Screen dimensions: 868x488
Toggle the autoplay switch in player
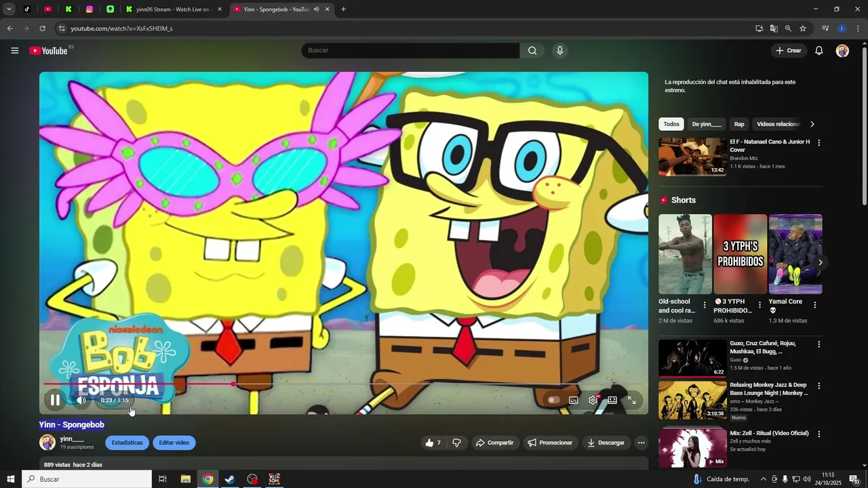(x=553, y=400)
